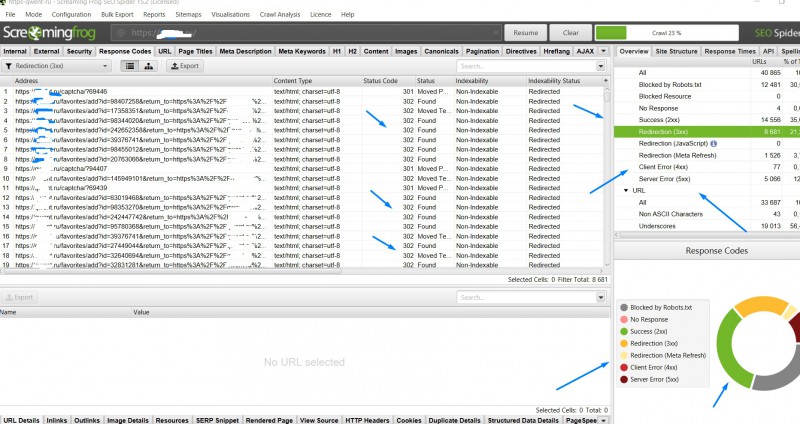Image resolution: width=800 pixels, height=424 pixels.
Task: Open the Rendered Page bottom tab
Action: click(269, 420)
